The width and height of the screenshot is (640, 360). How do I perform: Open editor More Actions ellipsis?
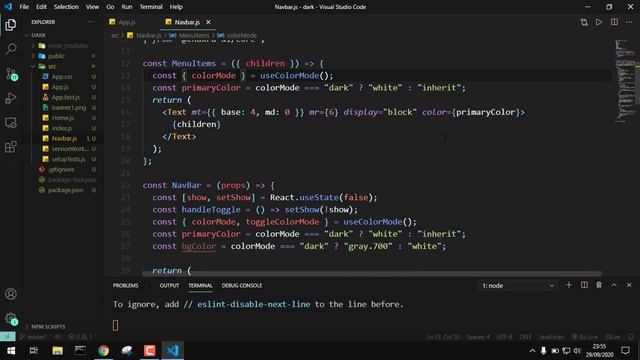point(629,22)
